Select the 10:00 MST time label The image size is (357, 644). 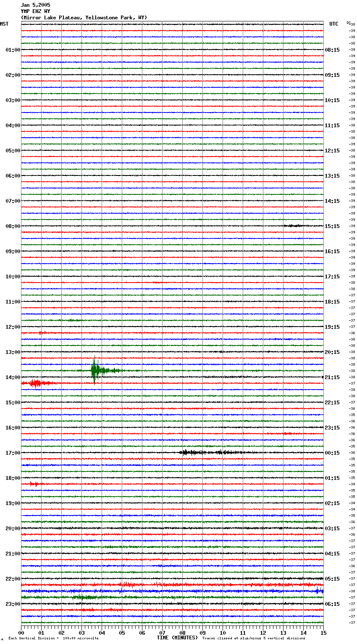coord(13,277)
